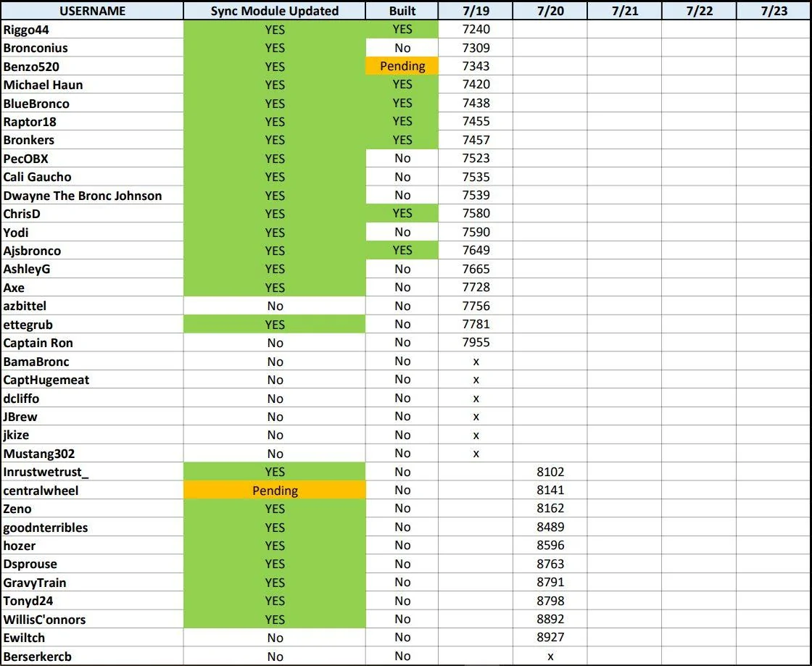
Task: Select value 8927 for Ewiltch
Action: coord(550,637)
